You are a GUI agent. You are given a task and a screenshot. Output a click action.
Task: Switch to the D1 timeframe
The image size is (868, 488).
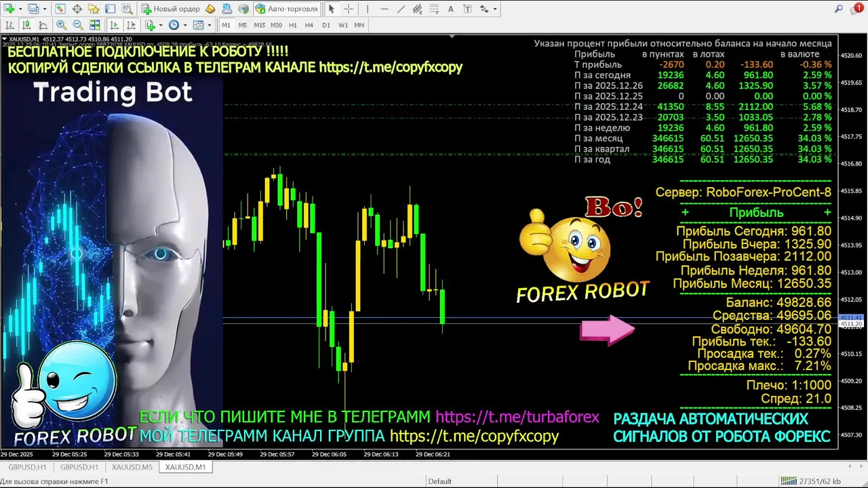(x=326, y=25)
